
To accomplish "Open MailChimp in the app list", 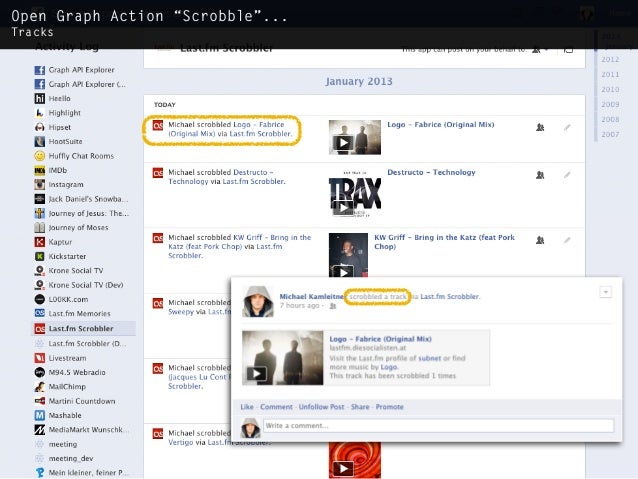I will click(x=67, y=387).
